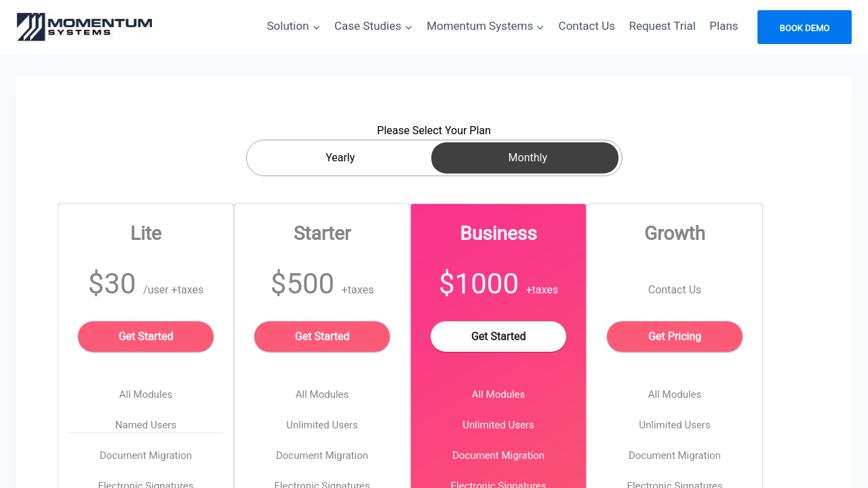Click the Business plan heading
Image resolution: width=868 pixels, height=488 pixels.
click(498, 233)
